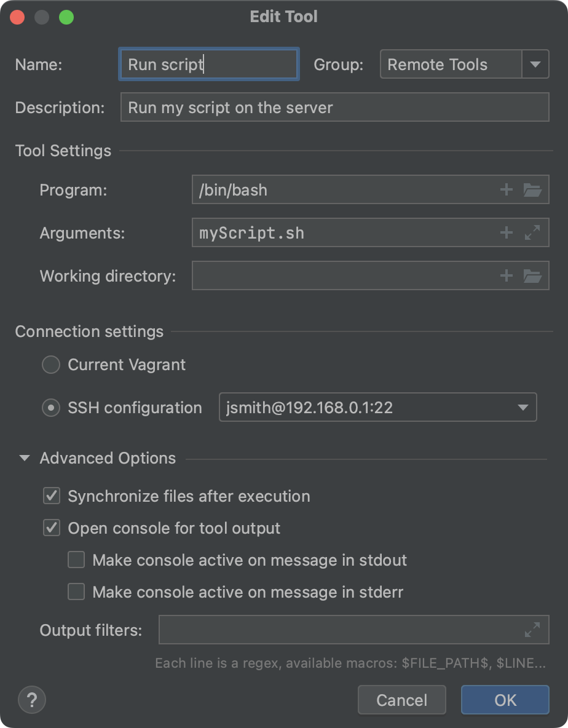The width and height of the screenshot is (568, 728).
Task: Collapse the Advanced Options section
Action: (x=25, y=457)
